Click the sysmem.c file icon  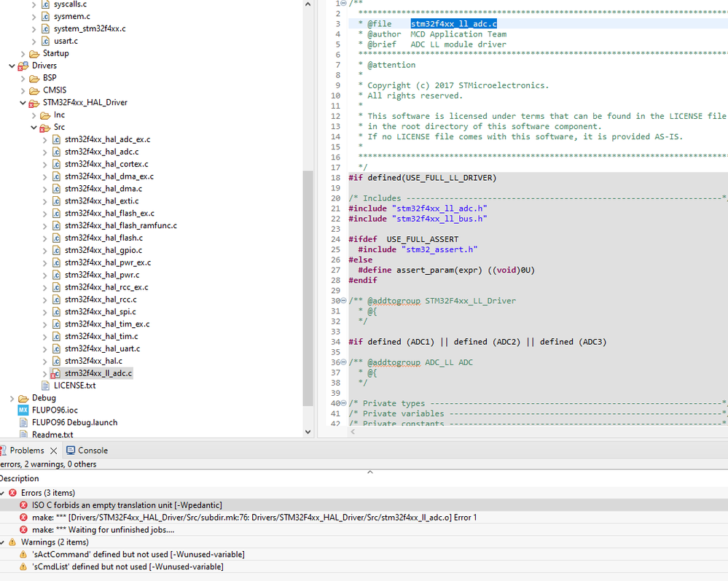[x=45, y=16]
